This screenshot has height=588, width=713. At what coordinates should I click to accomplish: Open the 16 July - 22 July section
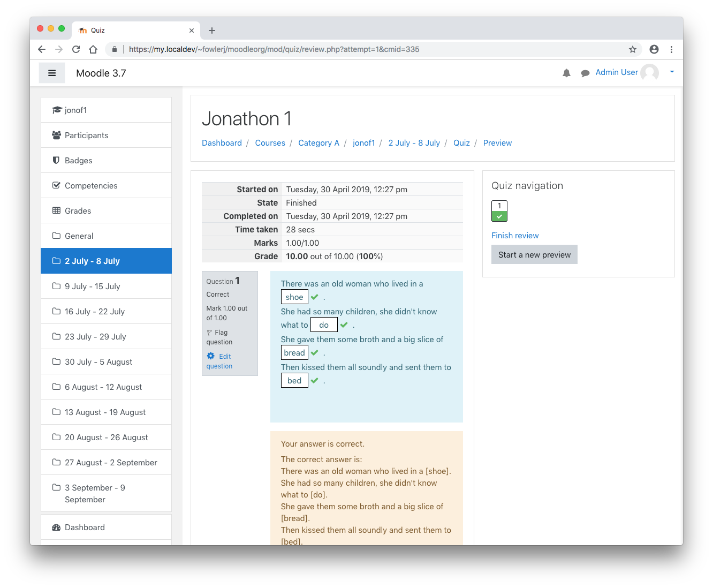(x=106, y=311)
